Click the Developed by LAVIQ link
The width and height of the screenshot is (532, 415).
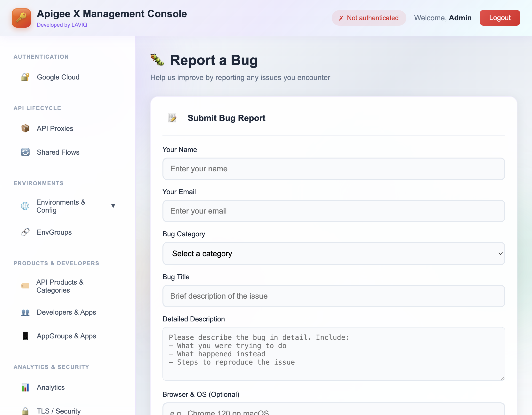62,24
